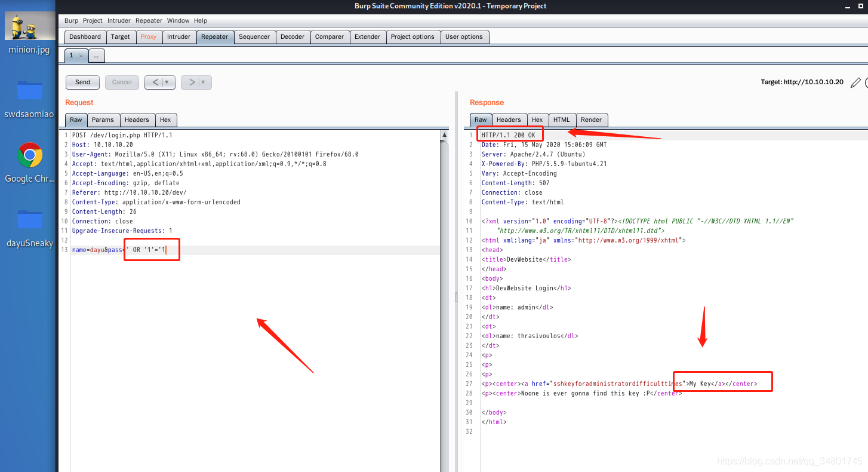The image size is (868, 472).
Task: Click the 'Noone is ever gonna find this key' line
Action: (581, 393)
